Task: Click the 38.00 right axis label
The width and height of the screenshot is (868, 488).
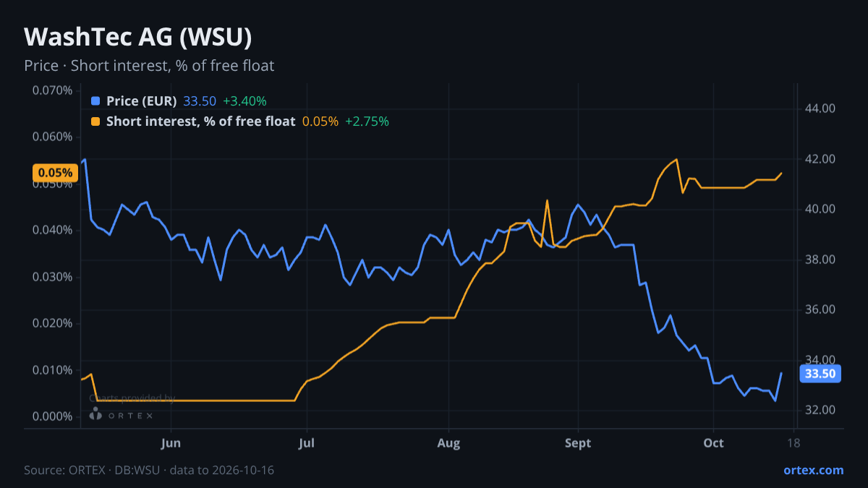Action: coord(820,260)
